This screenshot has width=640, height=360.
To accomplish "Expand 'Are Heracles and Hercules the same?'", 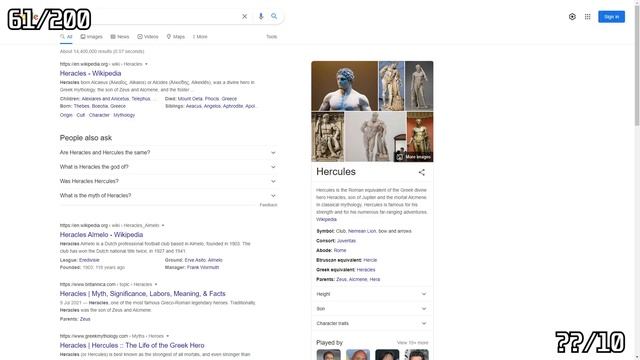I will (x=168, y=153).
